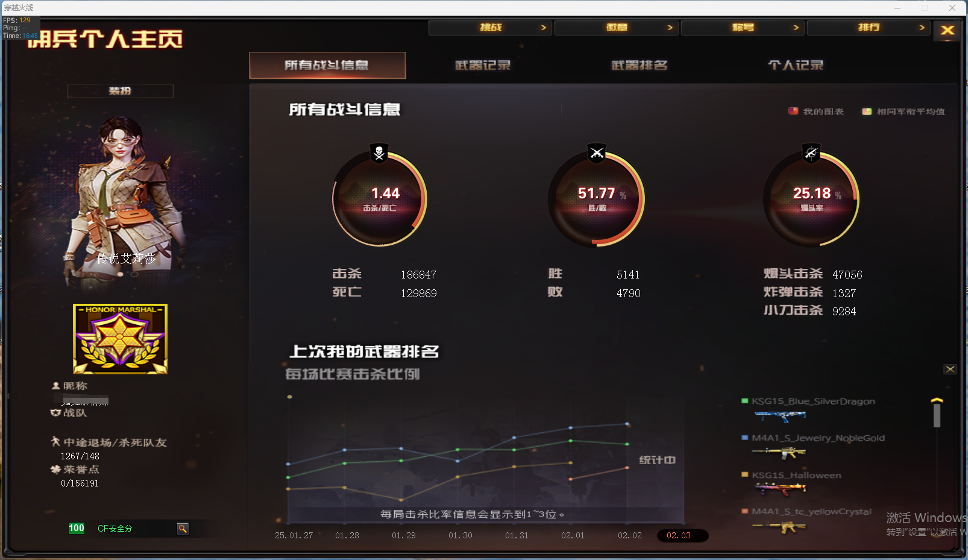This screenshot has width=968, height=560.
Task: Click KSG15 Blue SilverDragon gun image
Action: [x=780, y=416]
